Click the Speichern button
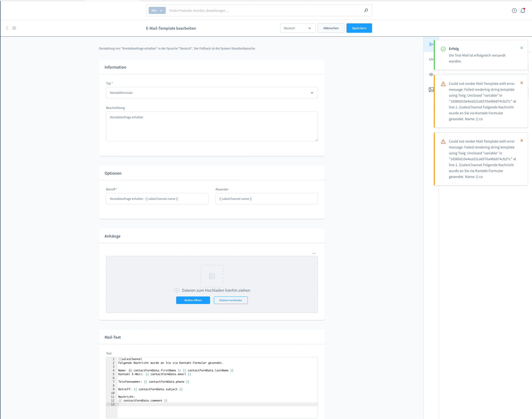The image size is (532, 419). (x=359, y=28)
